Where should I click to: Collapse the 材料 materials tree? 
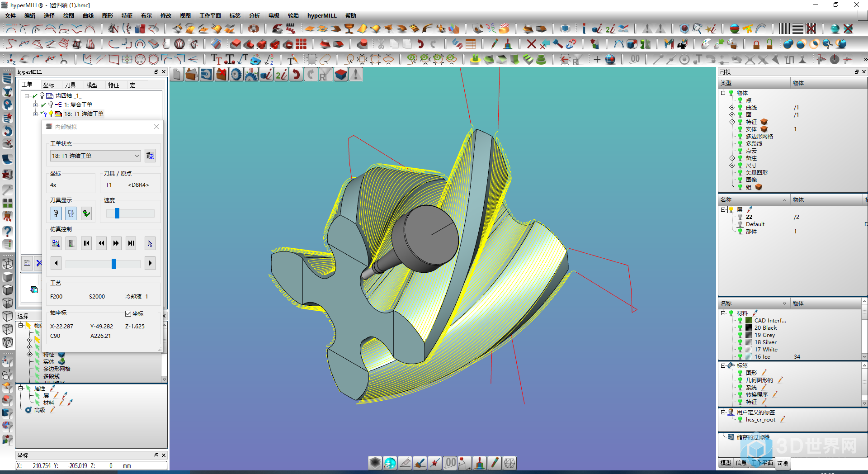click(723, 313)
